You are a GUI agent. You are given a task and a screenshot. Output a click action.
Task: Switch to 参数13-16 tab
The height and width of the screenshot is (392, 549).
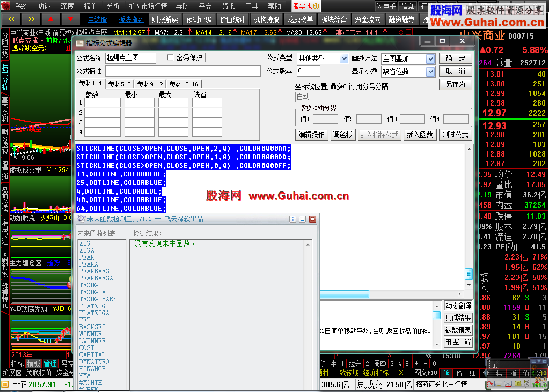[184, 84]
